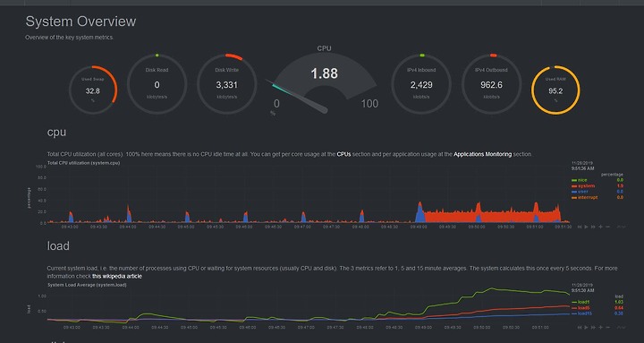Toggle the nice dimension in the CPU legend

[580, 180]
